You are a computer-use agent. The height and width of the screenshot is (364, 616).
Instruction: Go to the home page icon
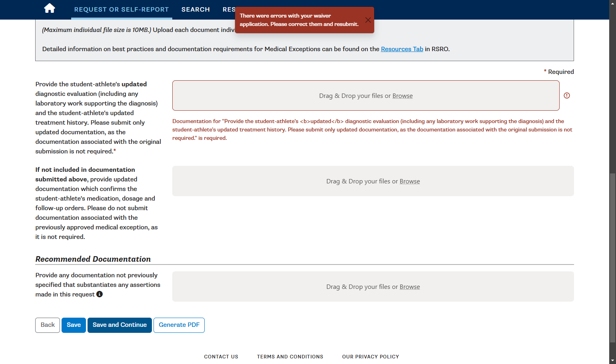50,8
